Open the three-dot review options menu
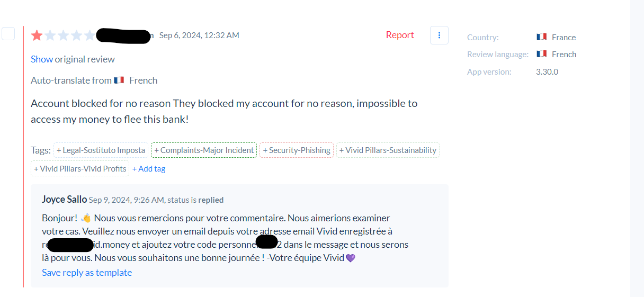This screenshot has height=297, width=644. [439, 35]
